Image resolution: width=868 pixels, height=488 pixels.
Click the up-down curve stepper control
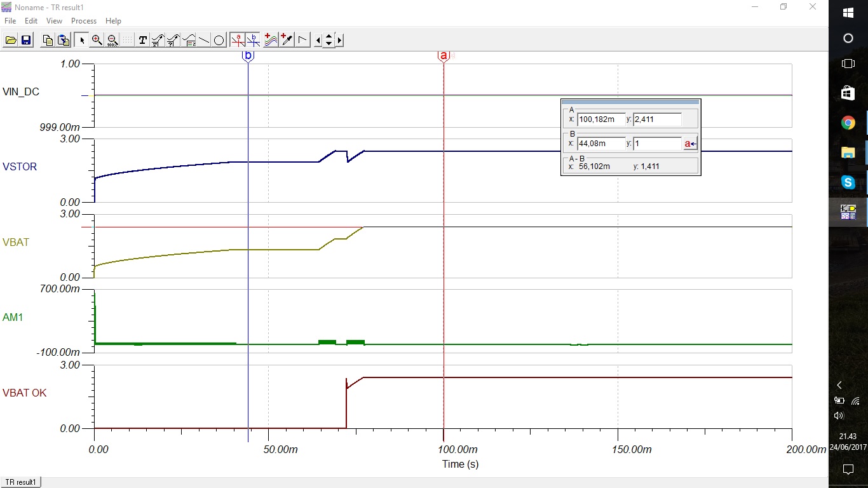click(329, 39)
